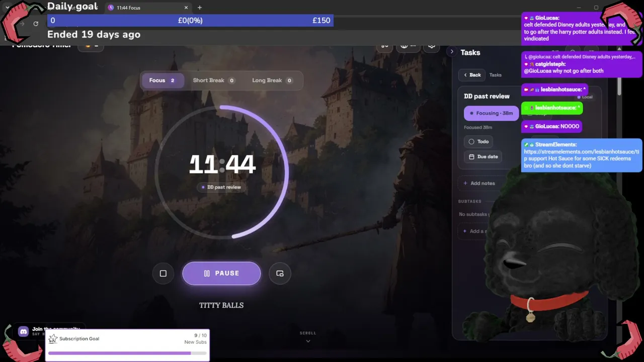Viewport: 644px width, 362px height.
Task: Switch to the Long Break mode
Action: pyautogui.click(x=272, y=80)
